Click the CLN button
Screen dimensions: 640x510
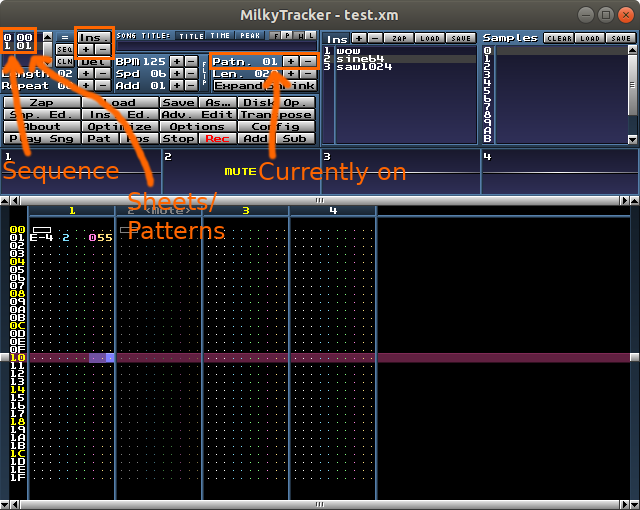tap(64, 62)
